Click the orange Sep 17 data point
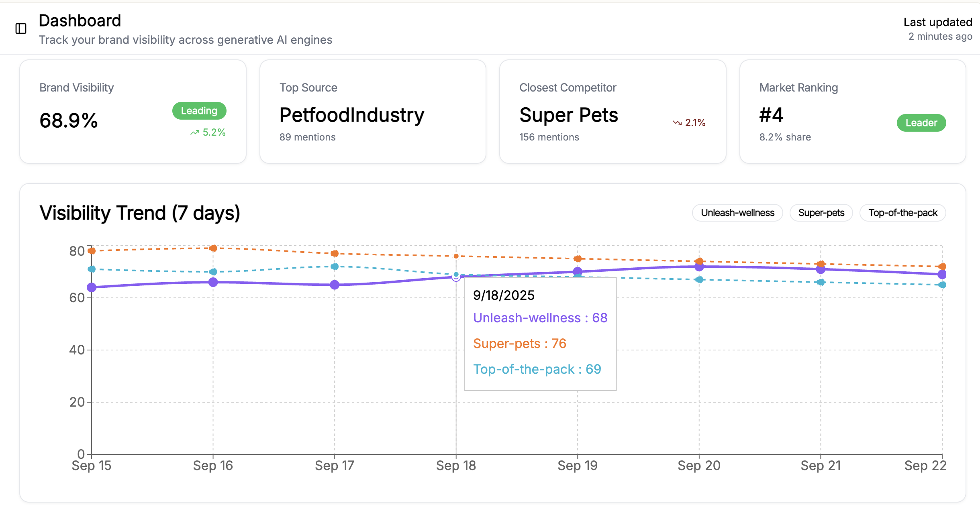Screen dimensions: 980x513 point(335,253)
